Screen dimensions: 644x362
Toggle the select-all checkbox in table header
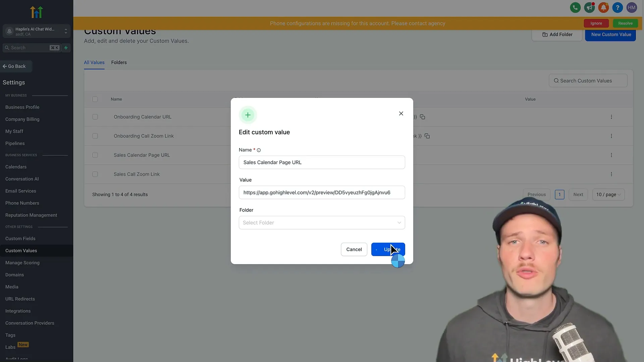pyautogui.click(x=95, y=99)
